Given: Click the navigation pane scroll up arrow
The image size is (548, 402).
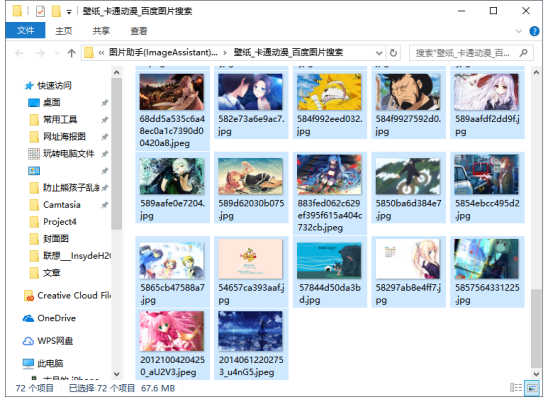Looking at the screenshot, I should click(117, 73).
